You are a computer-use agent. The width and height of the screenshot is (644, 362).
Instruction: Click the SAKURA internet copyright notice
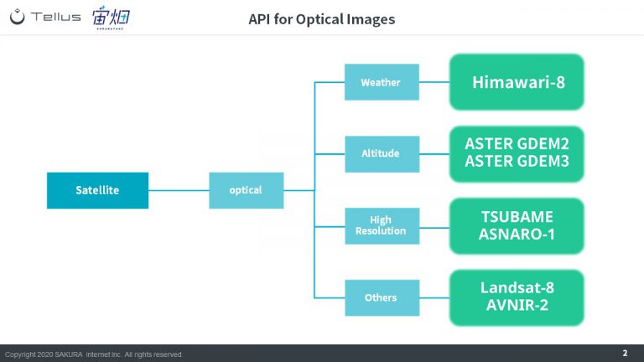(93, 354)
